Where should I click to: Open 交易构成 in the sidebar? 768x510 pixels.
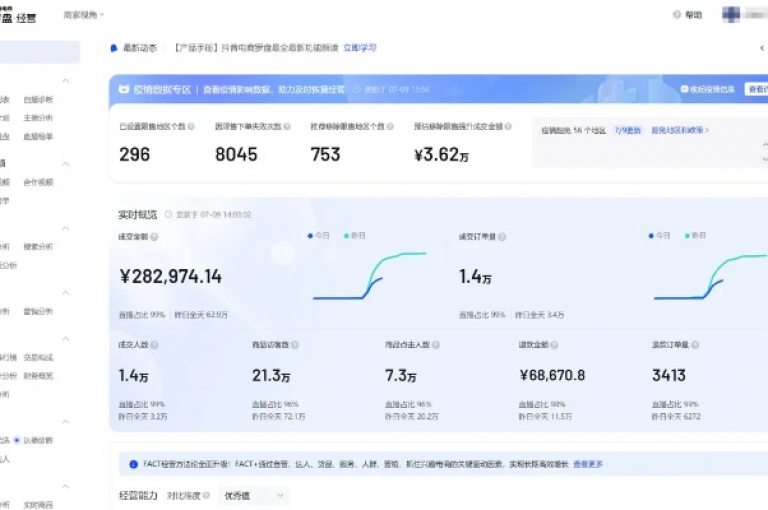click(38, 358)
